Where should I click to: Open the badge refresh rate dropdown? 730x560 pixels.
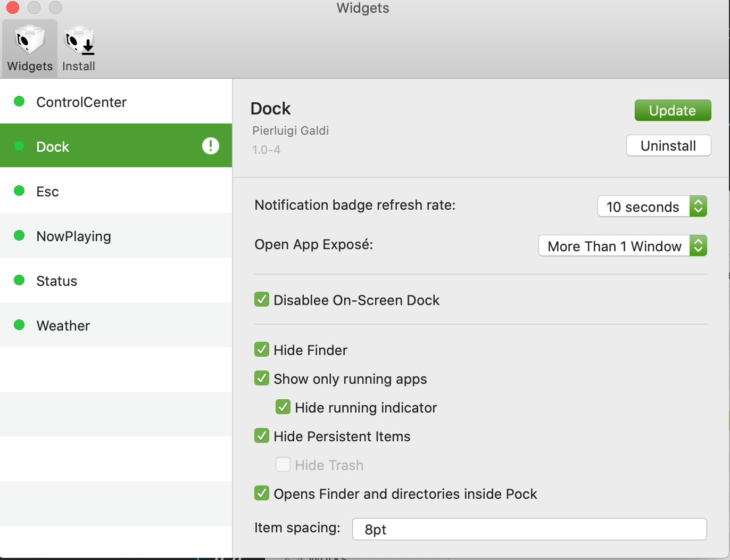coord(652,207)
